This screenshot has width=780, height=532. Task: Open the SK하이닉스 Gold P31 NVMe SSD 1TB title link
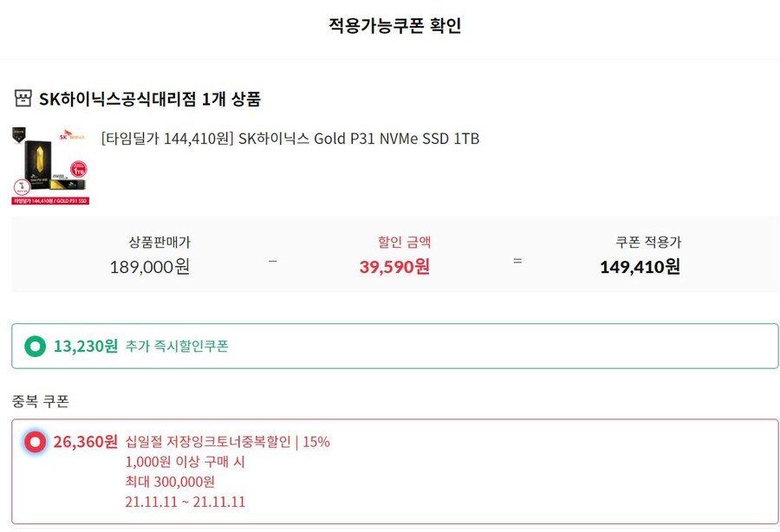click(x=290, y=139)
